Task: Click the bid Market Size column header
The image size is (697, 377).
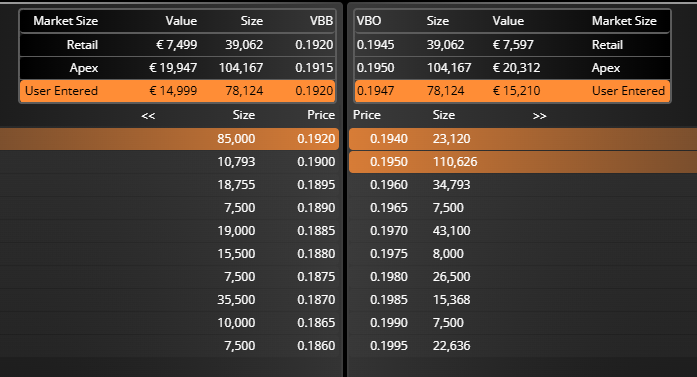Action: pyautogui.click(x=66, y=21)
